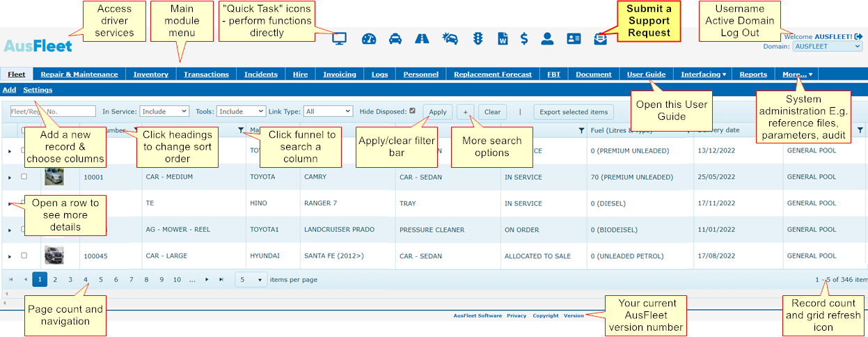The height and width of the screenshot is (337, 868).
Task: Open the speedometer gauge quick task
Action: [369, 39]
